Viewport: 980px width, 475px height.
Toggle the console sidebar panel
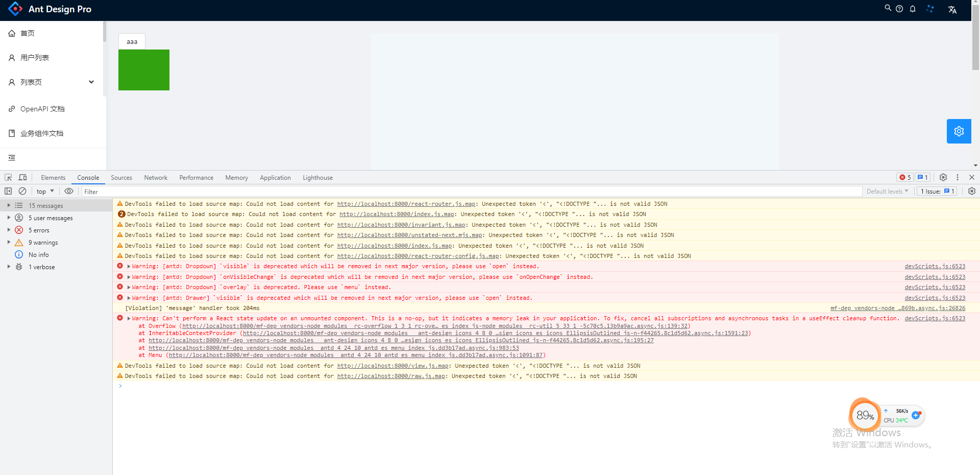[x=8, y=191]
